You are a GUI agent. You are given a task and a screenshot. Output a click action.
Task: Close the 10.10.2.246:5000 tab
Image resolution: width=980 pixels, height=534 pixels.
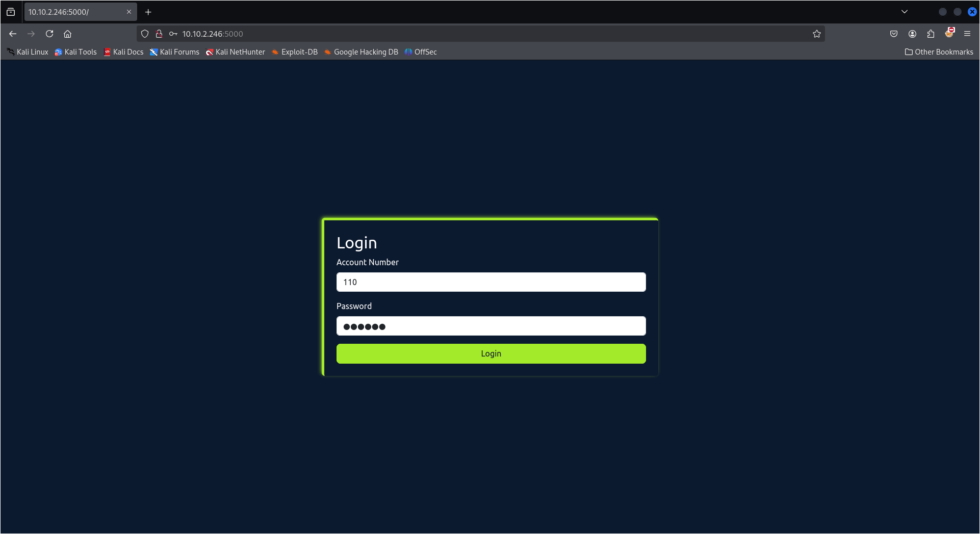[129, 12]
